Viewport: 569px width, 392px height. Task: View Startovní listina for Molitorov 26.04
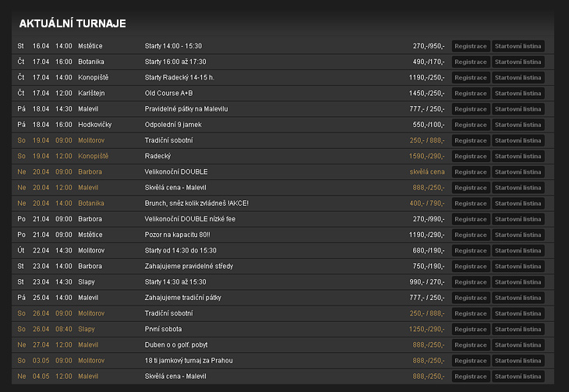point(518,313)
